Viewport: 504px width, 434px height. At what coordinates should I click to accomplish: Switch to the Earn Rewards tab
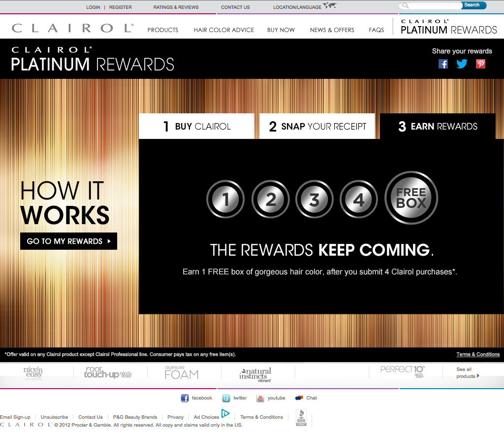pos(438,126)
